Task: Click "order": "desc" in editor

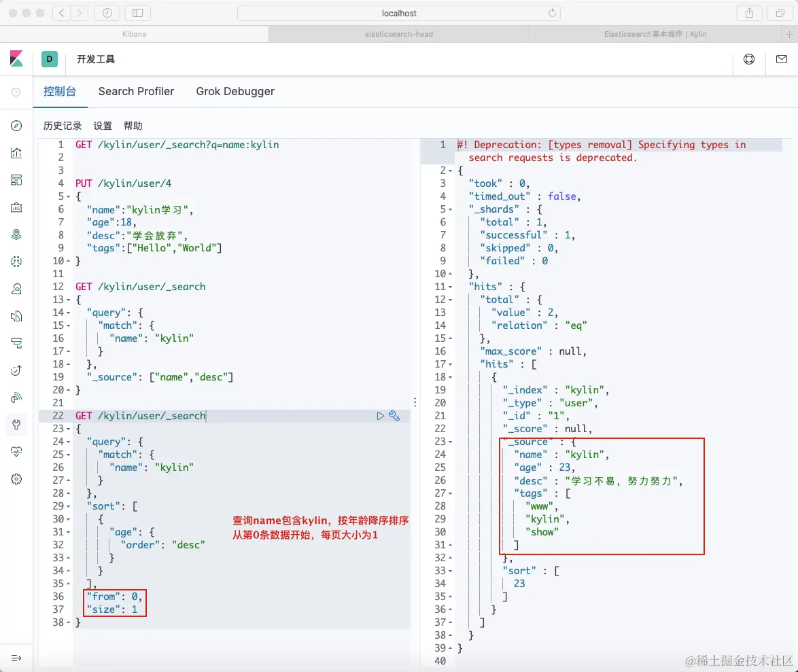Action: [163, 545]
